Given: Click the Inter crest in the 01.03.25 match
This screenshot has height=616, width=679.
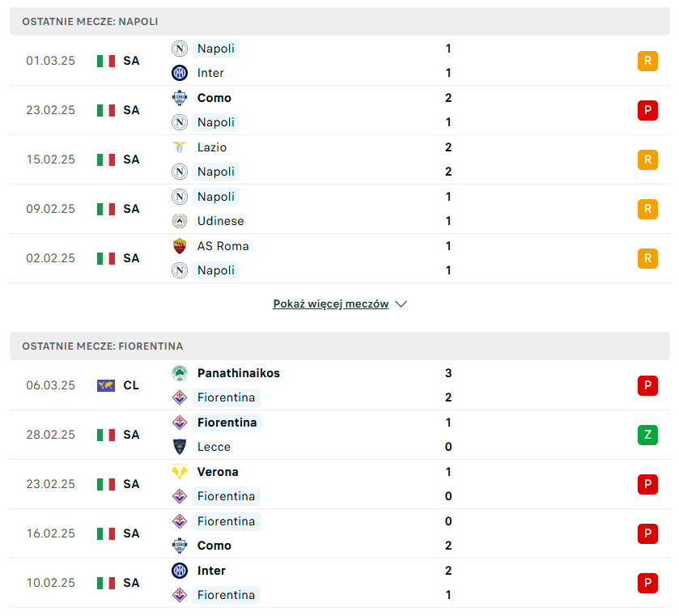Looking at the screenshot, I should pyautogui.click(x=180, y=73).
